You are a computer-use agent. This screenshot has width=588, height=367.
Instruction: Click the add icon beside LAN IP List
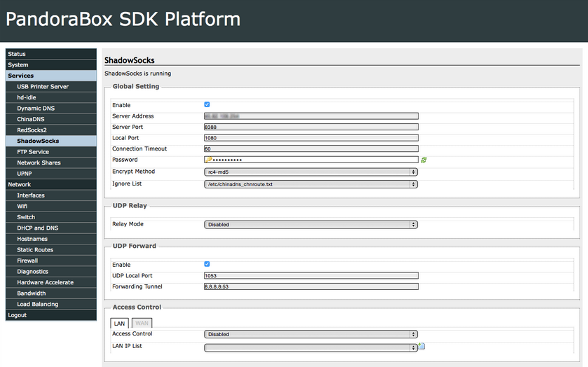(421, 345)
